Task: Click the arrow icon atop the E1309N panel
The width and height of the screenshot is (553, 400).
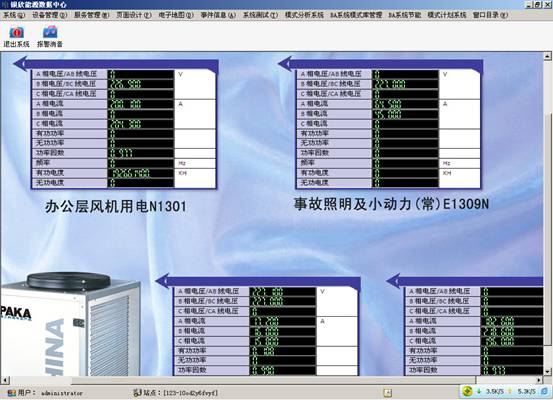Action: (x=285, y=64)
